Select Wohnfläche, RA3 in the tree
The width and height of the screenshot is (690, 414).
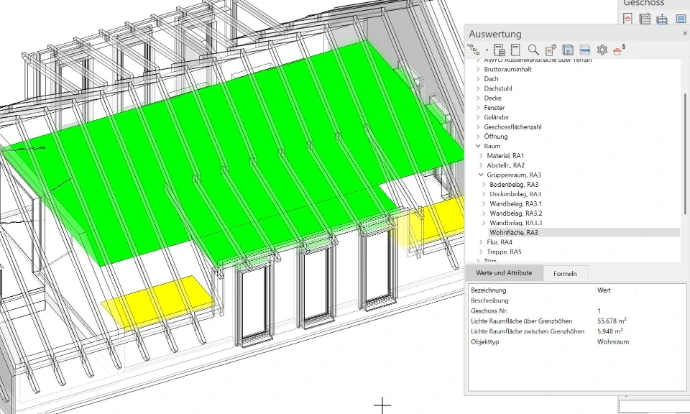click(x=514, y=232)
